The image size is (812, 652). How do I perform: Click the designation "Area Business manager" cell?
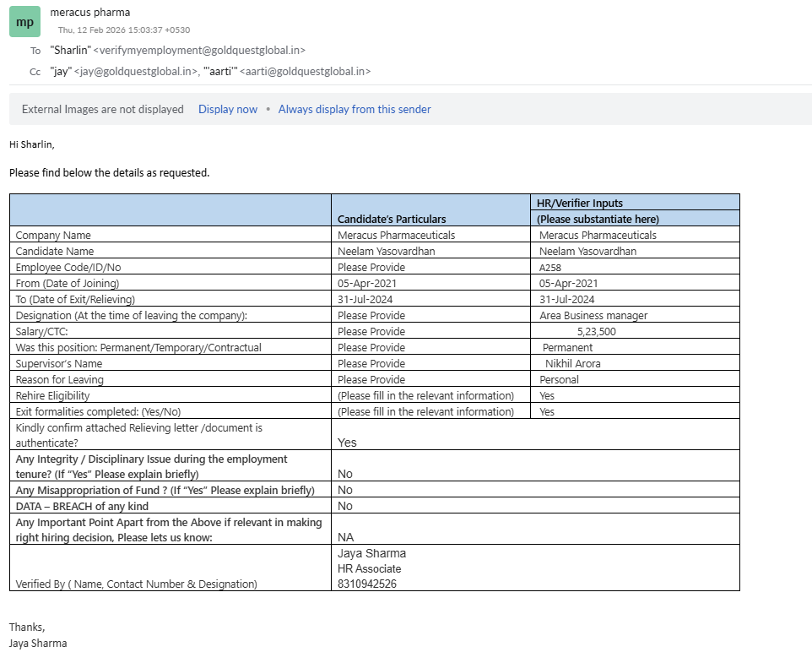pyautogui.click(x=593, y=315)
